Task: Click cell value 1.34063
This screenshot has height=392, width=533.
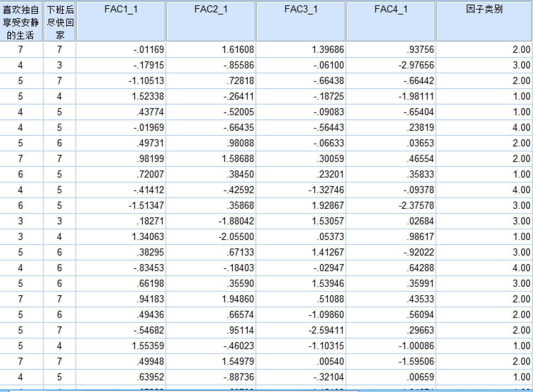Action: 148,237
